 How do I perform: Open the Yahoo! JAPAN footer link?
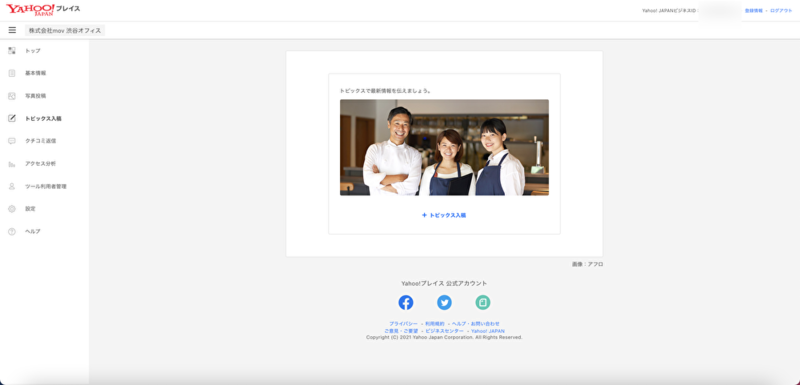[488, 331]
